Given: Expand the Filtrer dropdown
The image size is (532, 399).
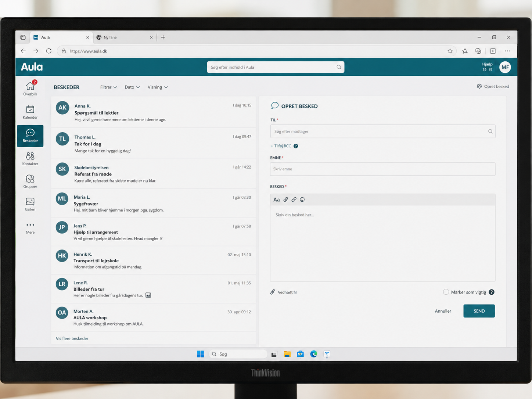Looking at the screenshot, I should tap(109, 87).
